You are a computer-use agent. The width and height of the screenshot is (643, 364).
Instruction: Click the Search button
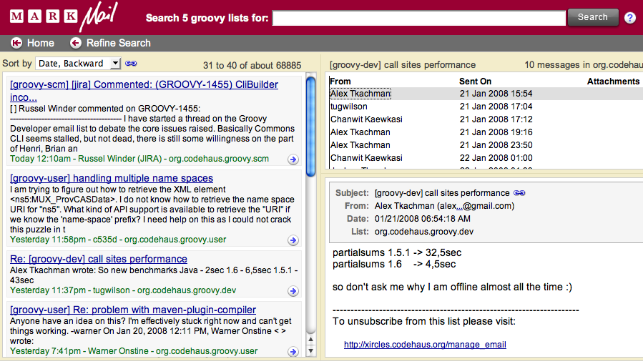click(x=592, y=17)
